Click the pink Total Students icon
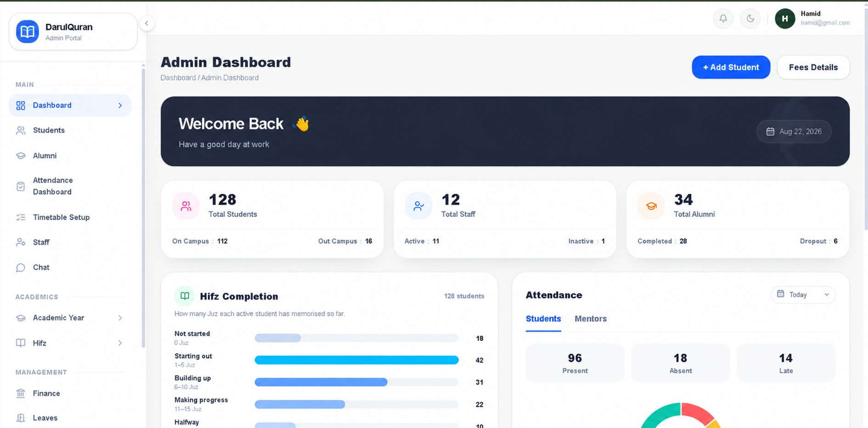The width and height of the screenshot is (868, 428). (x=186, y=206)
